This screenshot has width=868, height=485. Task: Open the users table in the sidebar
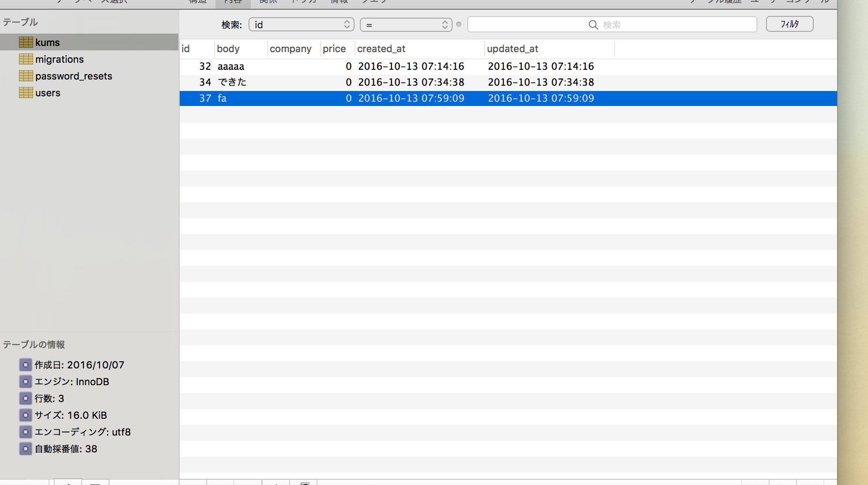48,92
